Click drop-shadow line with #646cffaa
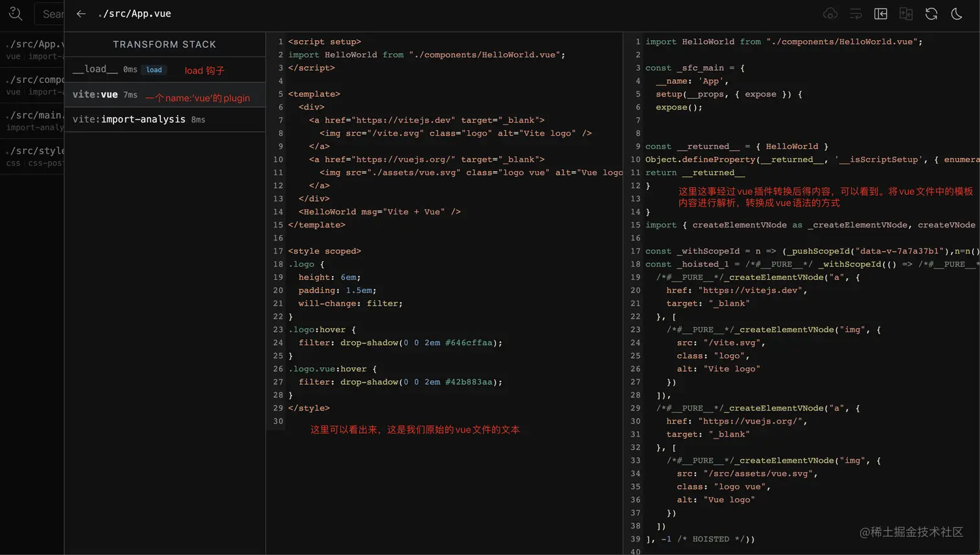 [x=401, y=343]
